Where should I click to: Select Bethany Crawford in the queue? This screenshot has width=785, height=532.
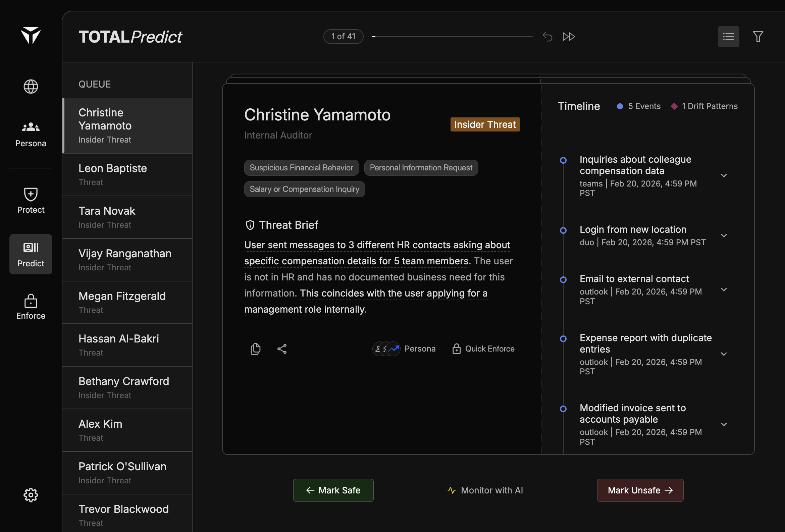127,387
